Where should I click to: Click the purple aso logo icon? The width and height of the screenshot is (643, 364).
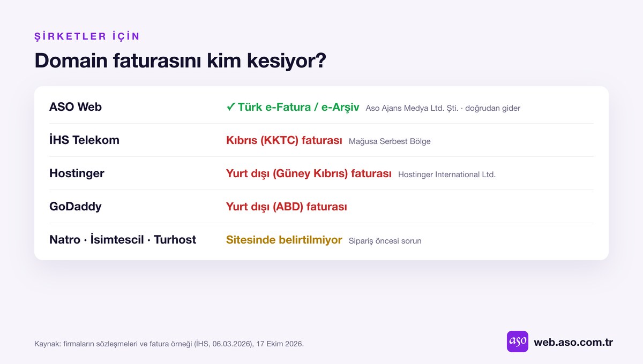[x=517, y=342]
